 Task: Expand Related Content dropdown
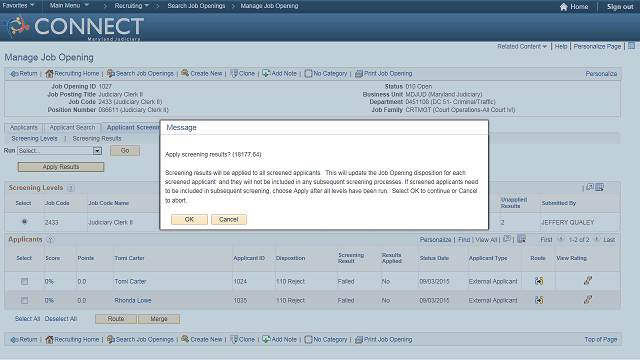(522, 47)
